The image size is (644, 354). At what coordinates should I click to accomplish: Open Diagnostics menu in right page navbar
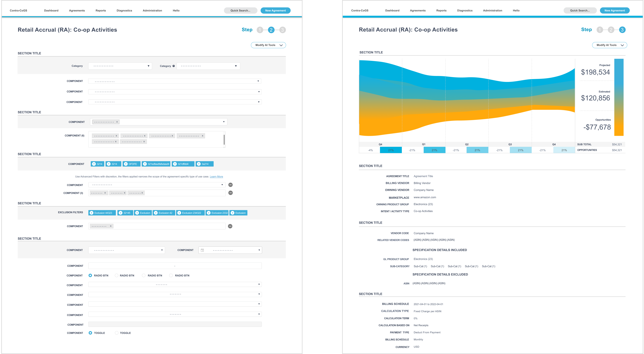465,11
